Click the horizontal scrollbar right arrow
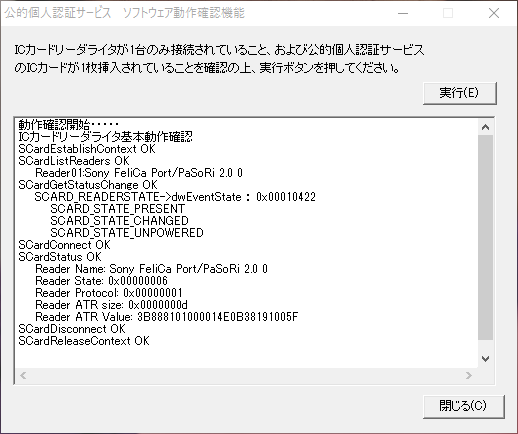Viewport: 518px width, 434px height. pos(469,375)
